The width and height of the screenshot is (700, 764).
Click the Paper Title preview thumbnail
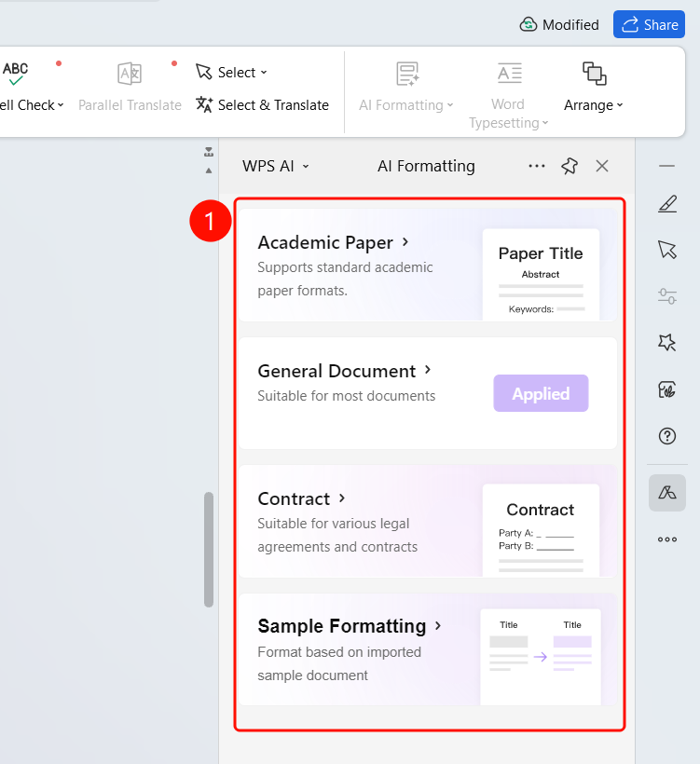click(x=541, y=274)
